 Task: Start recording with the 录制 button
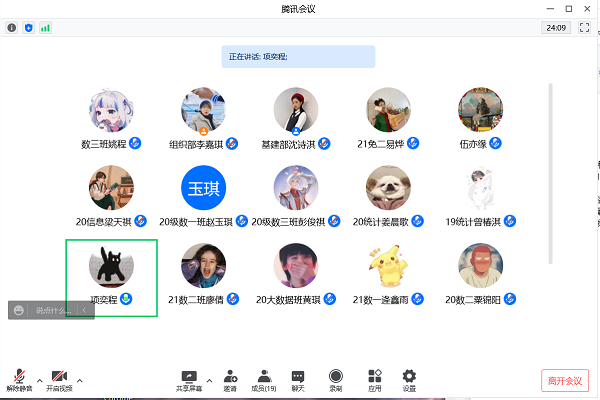336,379
